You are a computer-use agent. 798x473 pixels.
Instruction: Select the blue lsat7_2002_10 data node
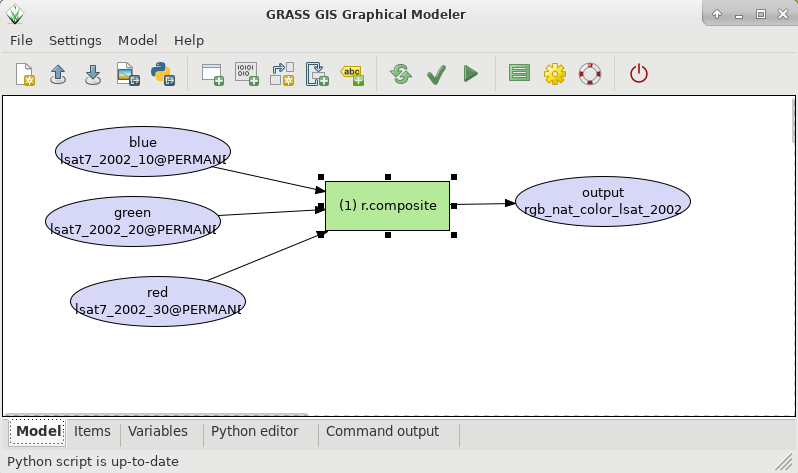click(x=143, y=151)
